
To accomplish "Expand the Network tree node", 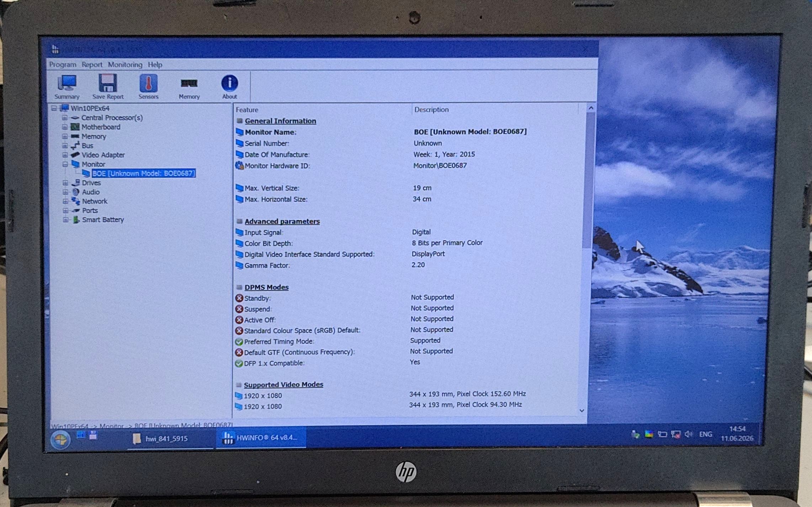I will pos(65,201).
